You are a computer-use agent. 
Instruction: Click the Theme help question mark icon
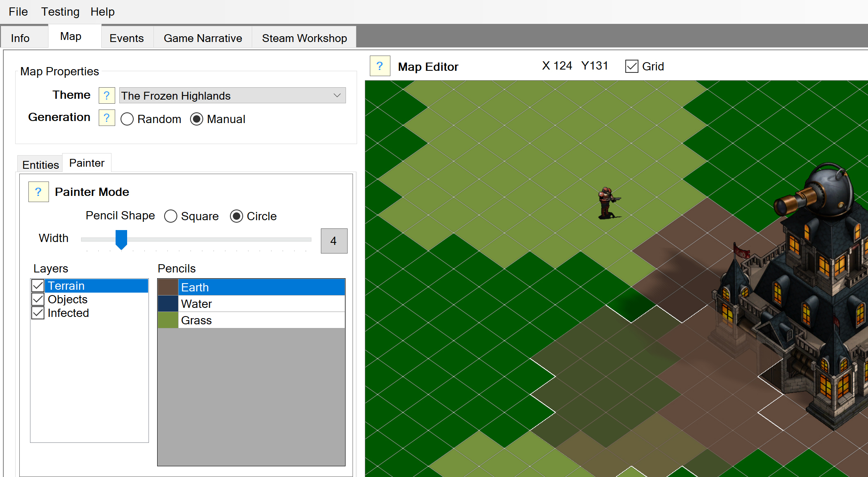[x=107, y=95]
